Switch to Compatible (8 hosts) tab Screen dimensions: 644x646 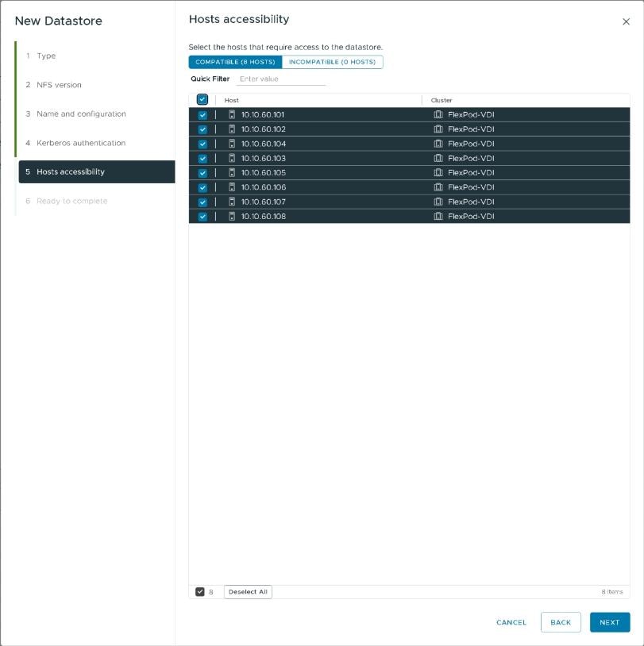(235, 62)
